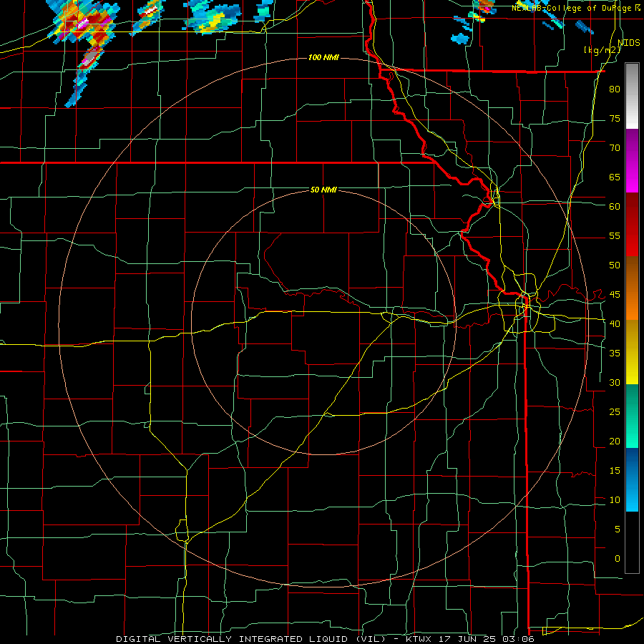
Task: Click the scale value "5"
Action: (x=618, y=530)
